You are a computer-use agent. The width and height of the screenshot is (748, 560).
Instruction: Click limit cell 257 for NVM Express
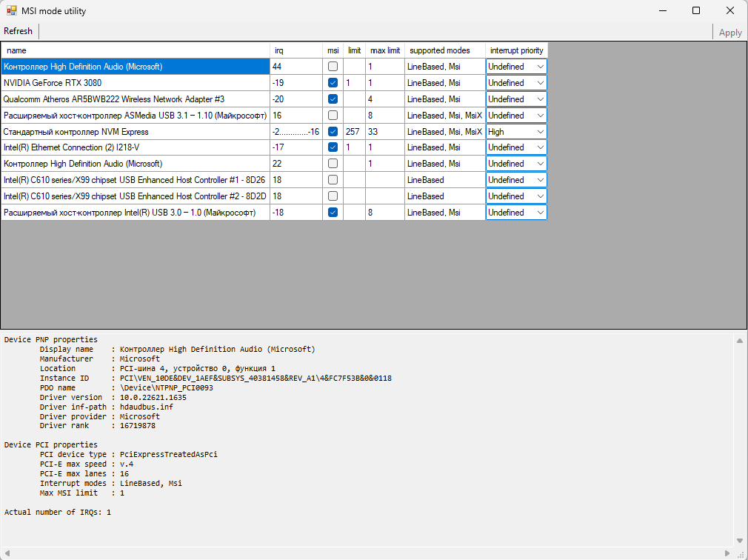[x=355, y=132]
